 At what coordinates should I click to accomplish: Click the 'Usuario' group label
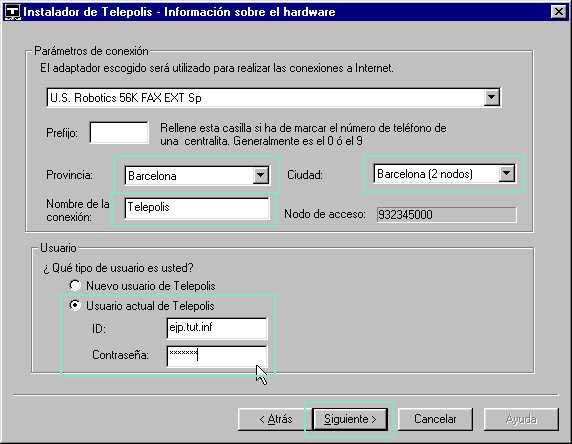(58, 248)
